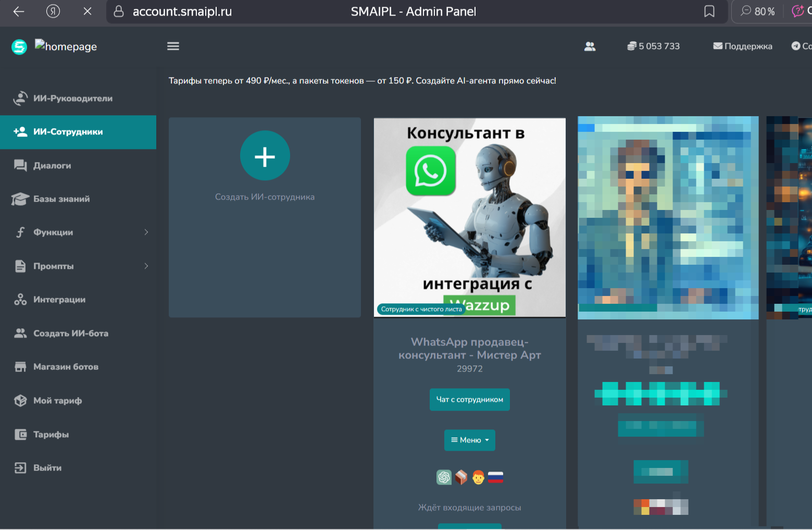Stop page loading with the X button
812x530 pixels.
coord(88,11)
